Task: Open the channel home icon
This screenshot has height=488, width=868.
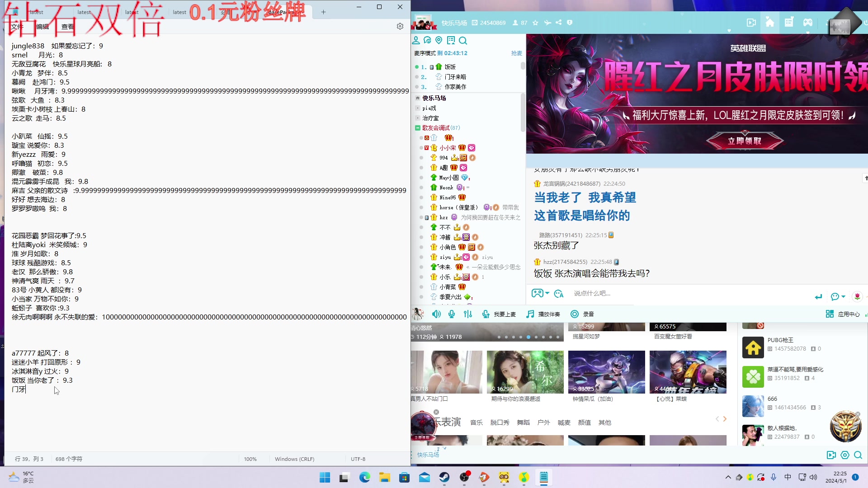Action: point(770,23)
